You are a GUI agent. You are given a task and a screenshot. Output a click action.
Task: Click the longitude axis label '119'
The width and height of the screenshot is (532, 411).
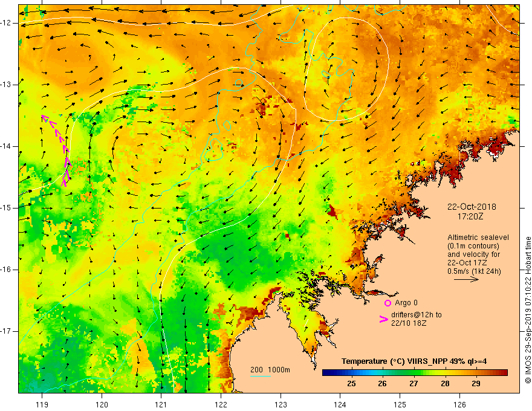click(42, 404)
